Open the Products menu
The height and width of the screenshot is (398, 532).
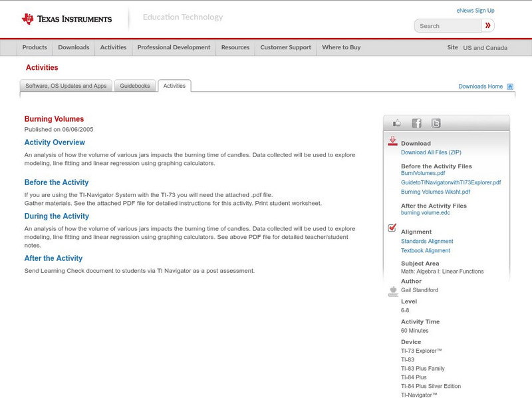pos(35,47)
